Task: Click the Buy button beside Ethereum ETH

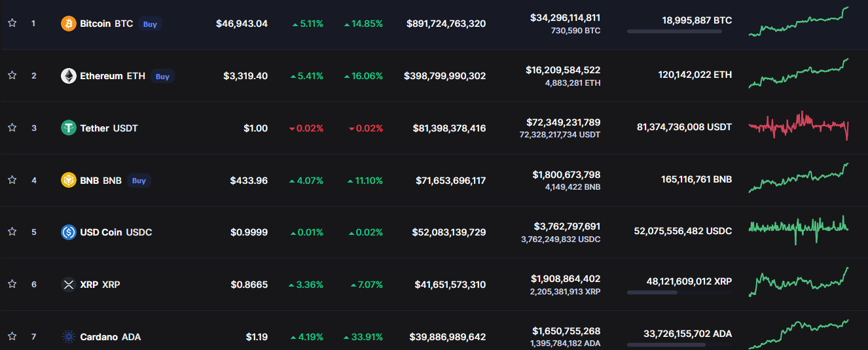Action: (162, 77)
